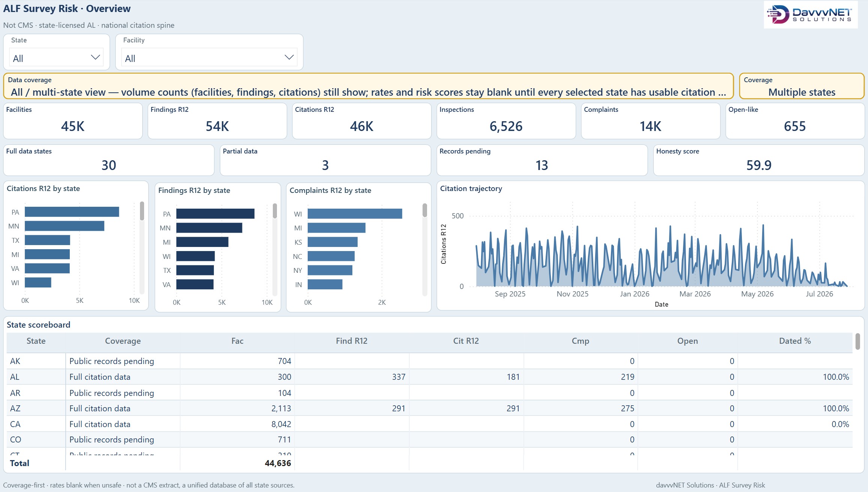Click the Honesty score 59.9 value
The width and height of the screenshot is (868, 492).
coord(759,165)
